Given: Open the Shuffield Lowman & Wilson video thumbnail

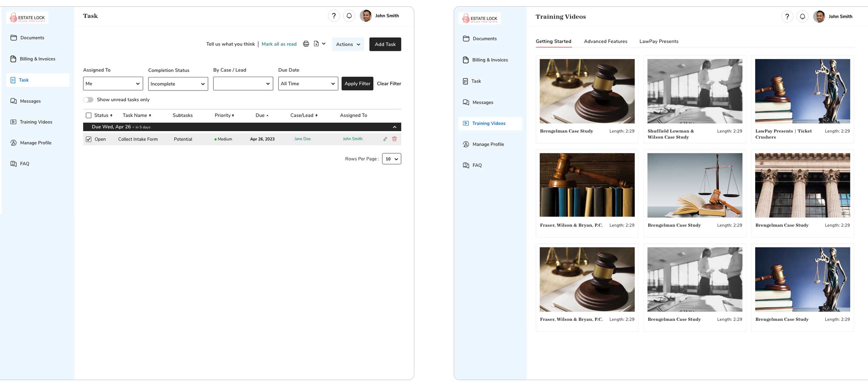Looking at the screenshot, I should 694,91.
